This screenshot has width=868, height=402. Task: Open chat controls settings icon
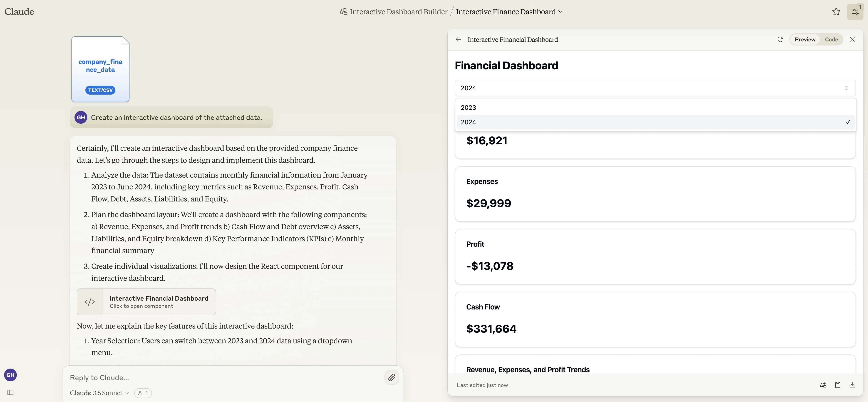pos(855,12)
